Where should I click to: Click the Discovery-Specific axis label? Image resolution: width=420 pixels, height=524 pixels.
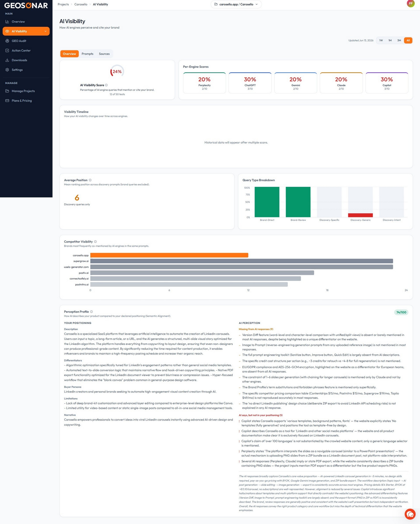(329, 220)
